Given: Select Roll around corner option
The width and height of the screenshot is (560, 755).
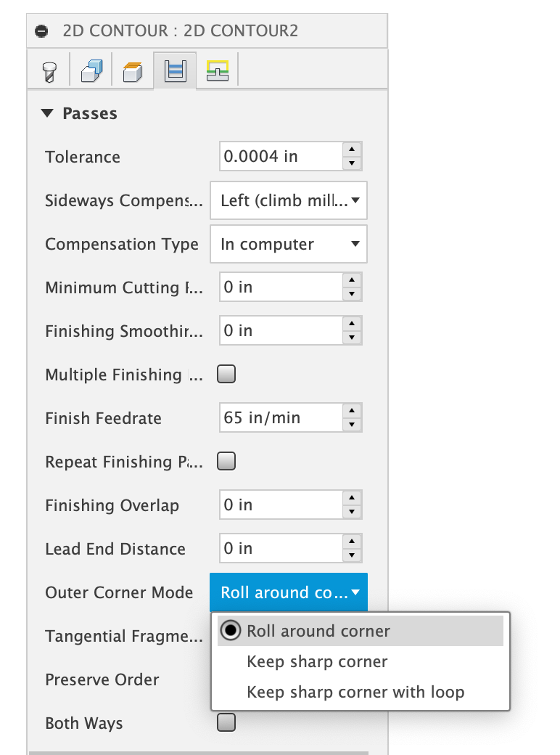Looking at the screenshot, I should click(318, 631).
